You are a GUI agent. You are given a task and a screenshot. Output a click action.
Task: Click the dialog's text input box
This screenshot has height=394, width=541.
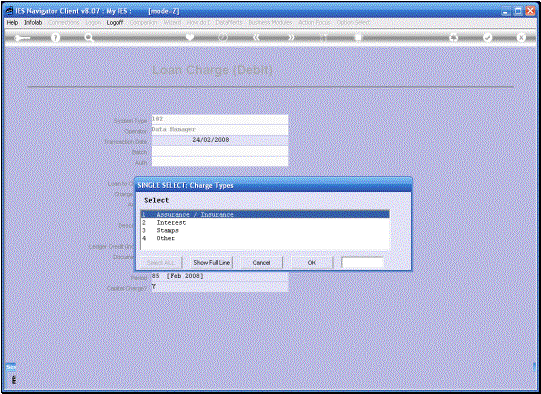[x=362, y=263]
